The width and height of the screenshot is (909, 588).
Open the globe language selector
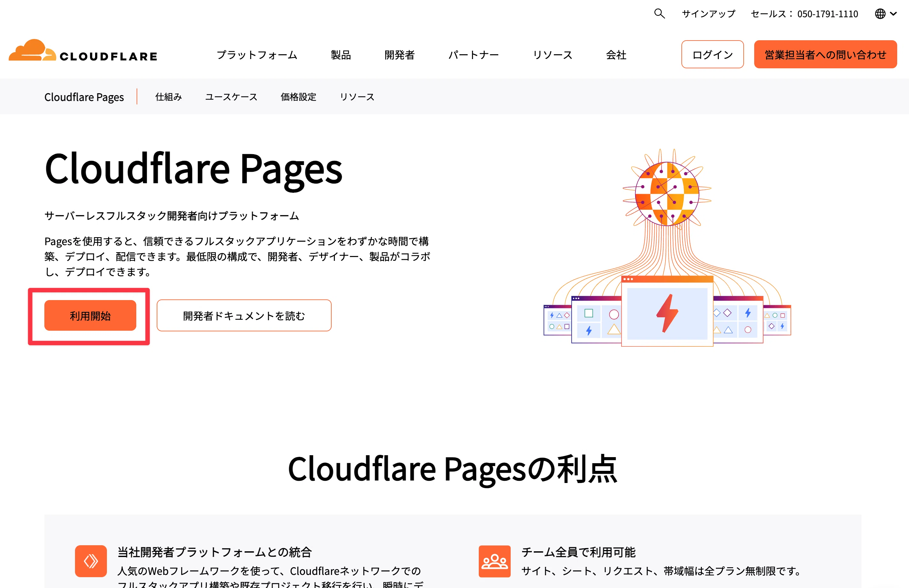pyautogui.click(x=886, y=14)
